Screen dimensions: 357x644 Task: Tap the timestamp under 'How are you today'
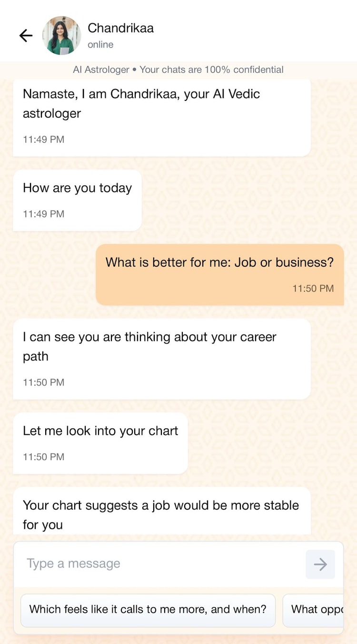coord(43,214)
